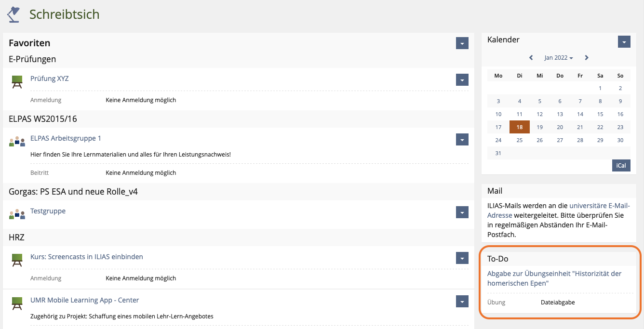Expand the Kalender block options dropdown
644x329 pixels.
[x=624, y=42]
